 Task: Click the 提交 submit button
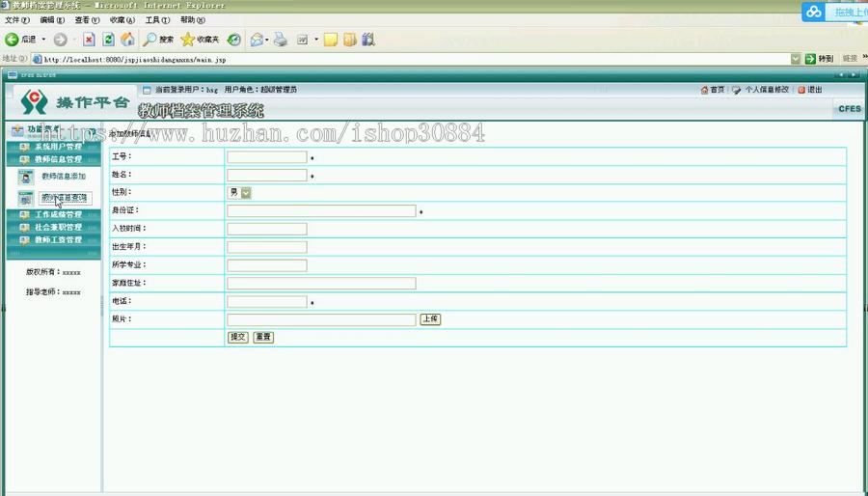[x=237, y=338]
